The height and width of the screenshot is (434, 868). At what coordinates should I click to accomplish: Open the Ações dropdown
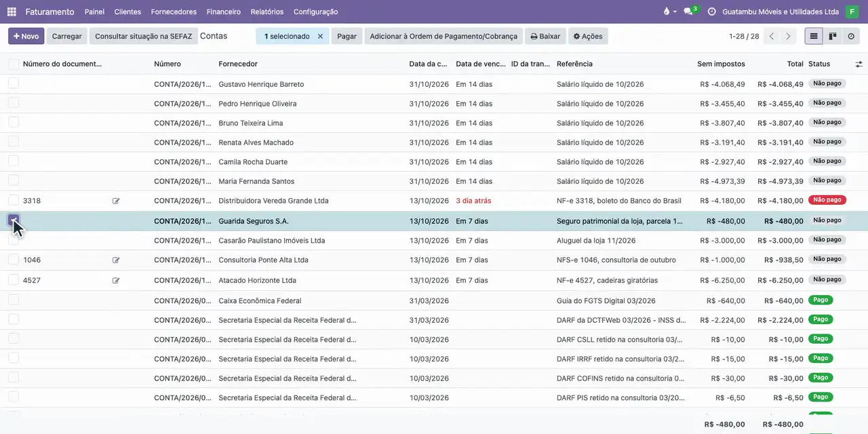pyautogui.click(x=588, y=37)
